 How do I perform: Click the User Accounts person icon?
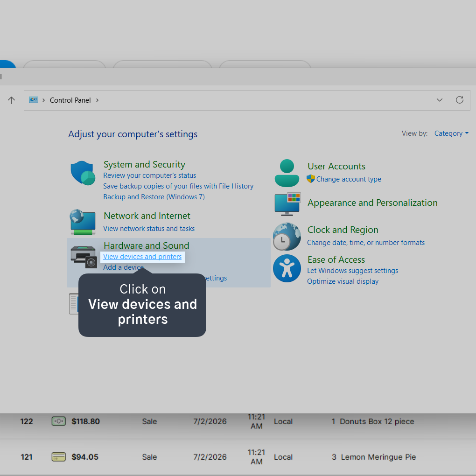point(287,173)
